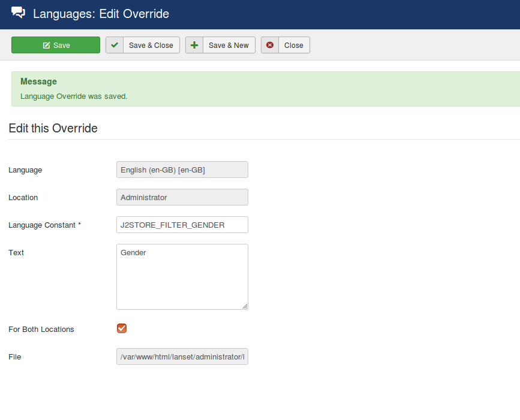The image size is (520, 420).
Task: Click the Language Override was saved message
Action: pyautogui.click(x=74, y=96)
